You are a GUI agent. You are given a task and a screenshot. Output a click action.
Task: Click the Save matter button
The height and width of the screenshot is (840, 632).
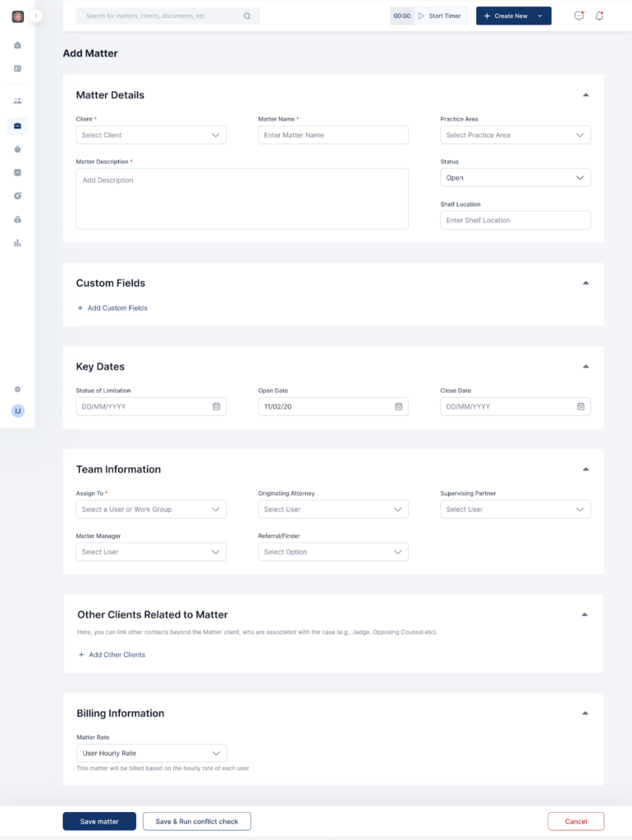point(99,821)
